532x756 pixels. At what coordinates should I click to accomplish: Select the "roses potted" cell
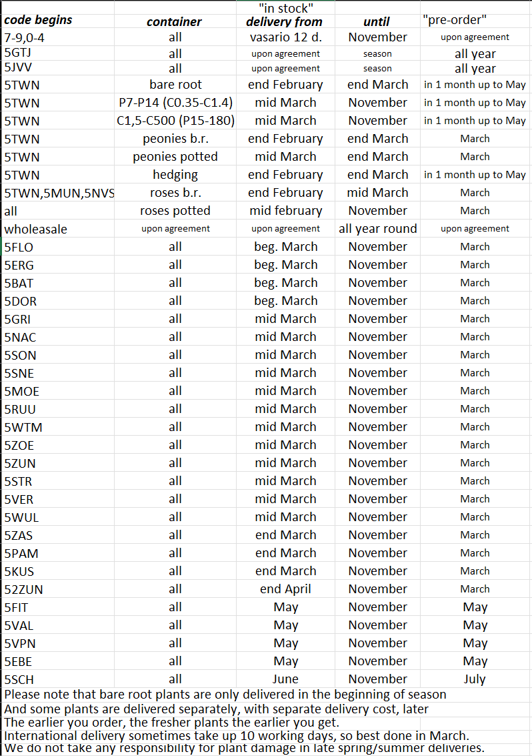[x=175, y=211]
